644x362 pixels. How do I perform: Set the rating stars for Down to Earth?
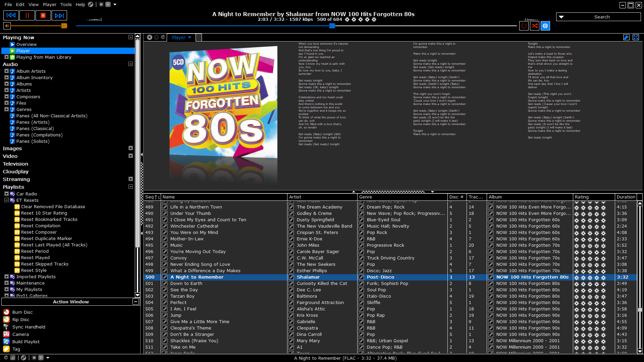tap(590, 284)
